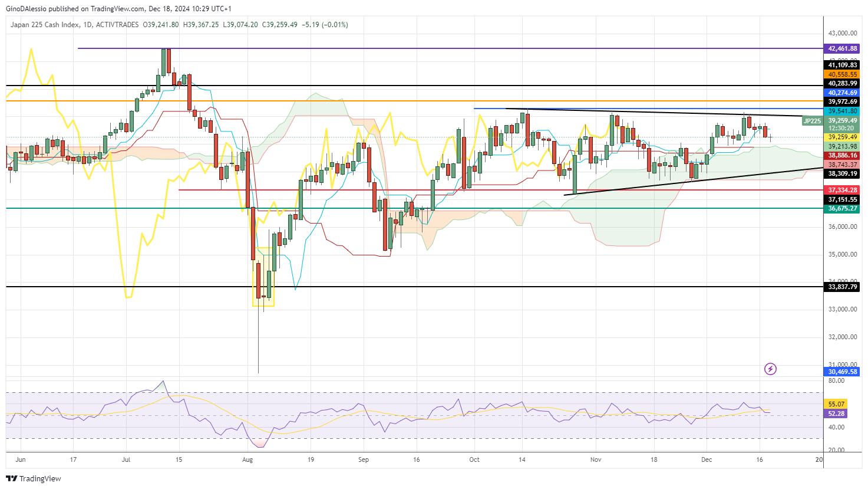Click the orange level label 39,972.69
The width and height of the screenshot is (868, 489).
pyautogui.click(x=841, y=101)
